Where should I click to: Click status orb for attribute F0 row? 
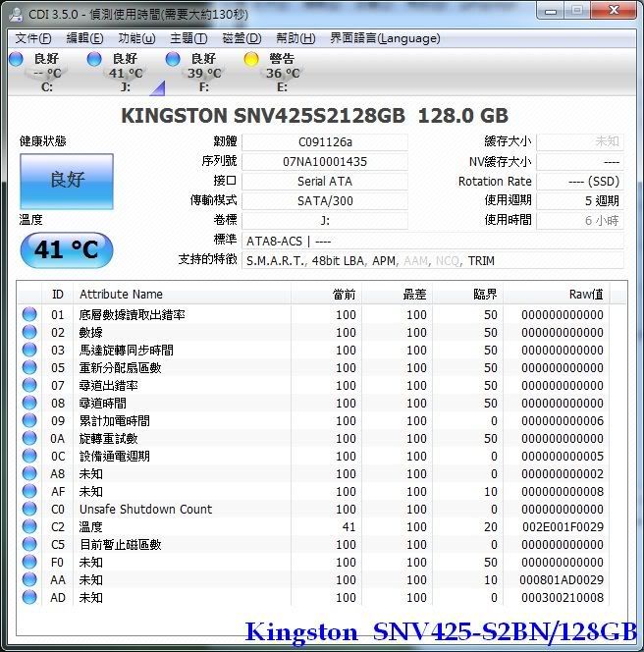coord(29,562)
